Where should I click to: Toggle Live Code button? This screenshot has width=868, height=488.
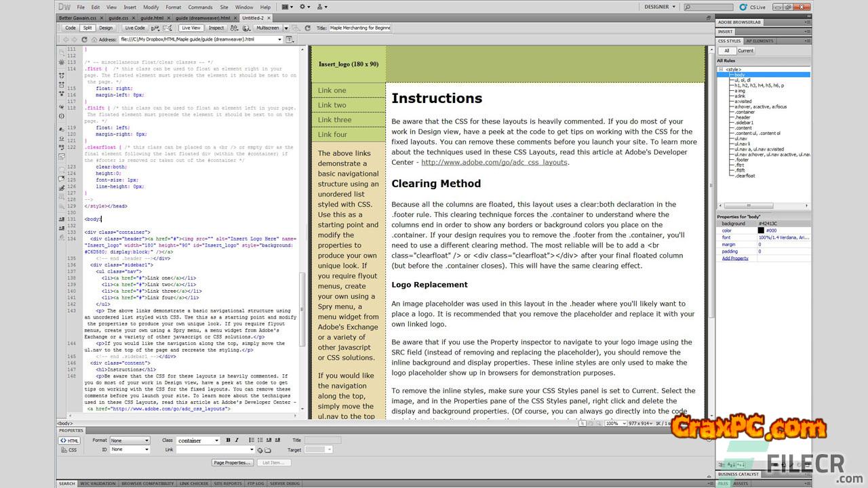point(135,28)
